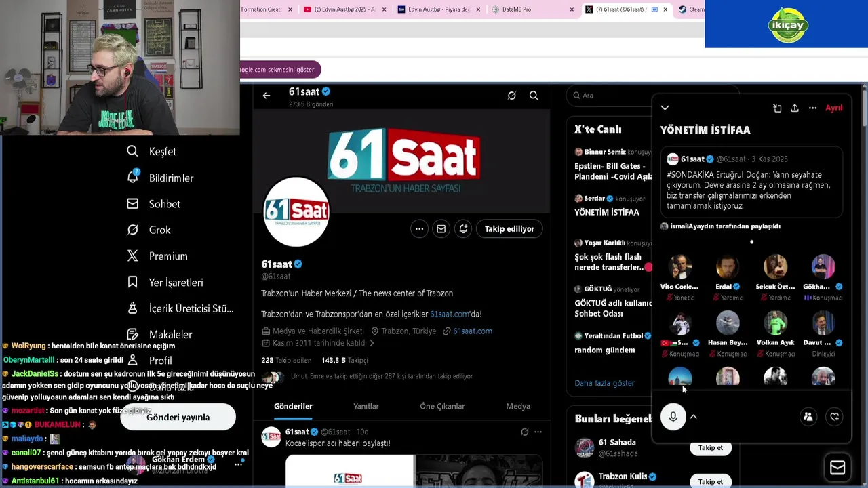The width and height of the screenshot is (868, 488).
Task: Select Volkan Ayık speaker avatar
Action: [775, 323]
